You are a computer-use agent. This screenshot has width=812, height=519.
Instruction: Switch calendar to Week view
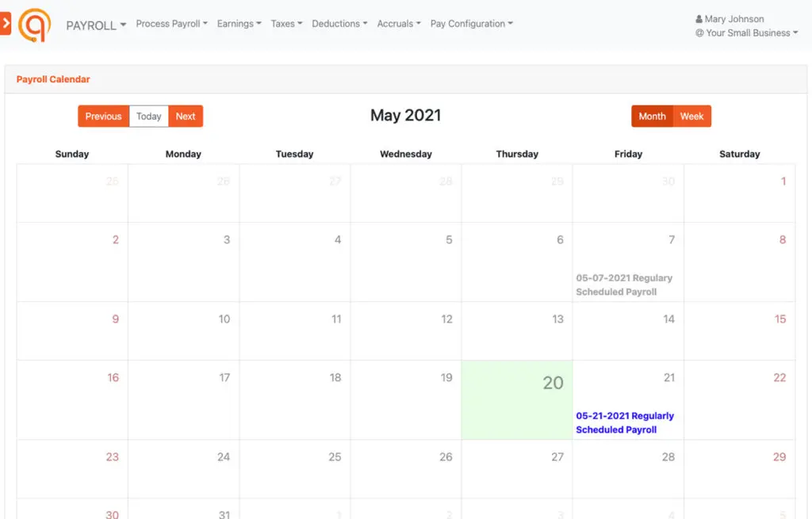(691, 116)
